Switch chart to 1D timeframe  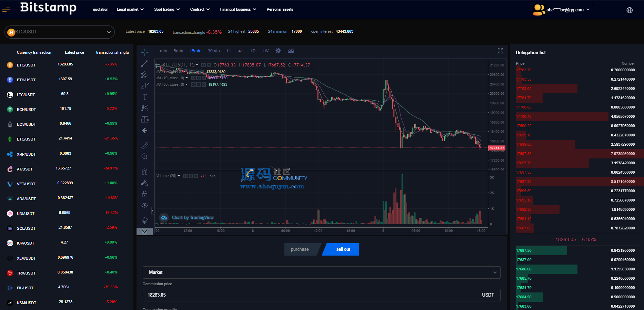253,51
